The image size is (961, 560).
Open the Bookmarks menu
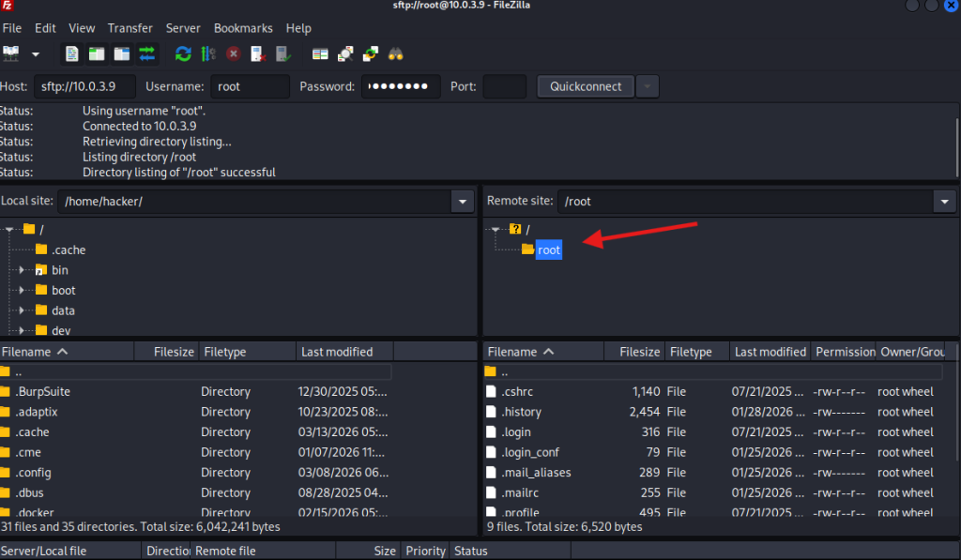tap(243, 28)
